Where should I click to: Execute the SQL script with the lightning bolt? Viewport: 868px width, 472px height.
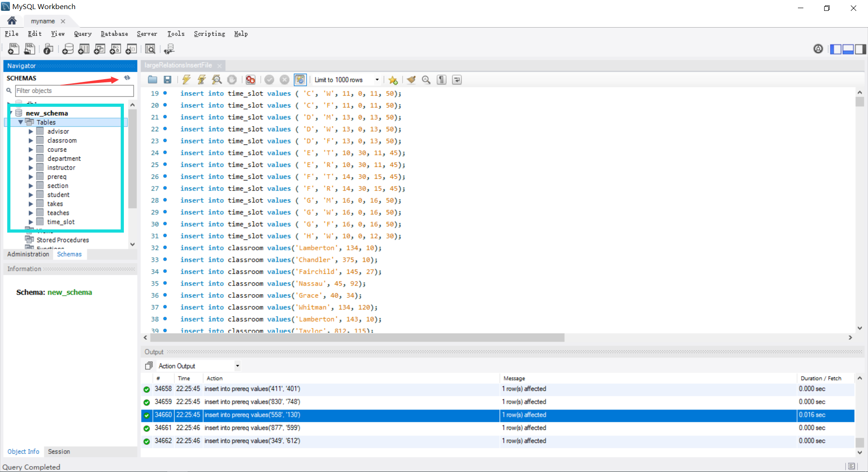pos(186,80)
